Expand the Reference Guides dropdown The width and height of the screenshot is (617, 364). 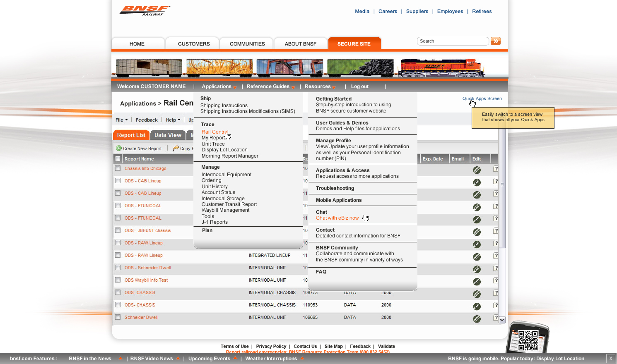point(271,86)
